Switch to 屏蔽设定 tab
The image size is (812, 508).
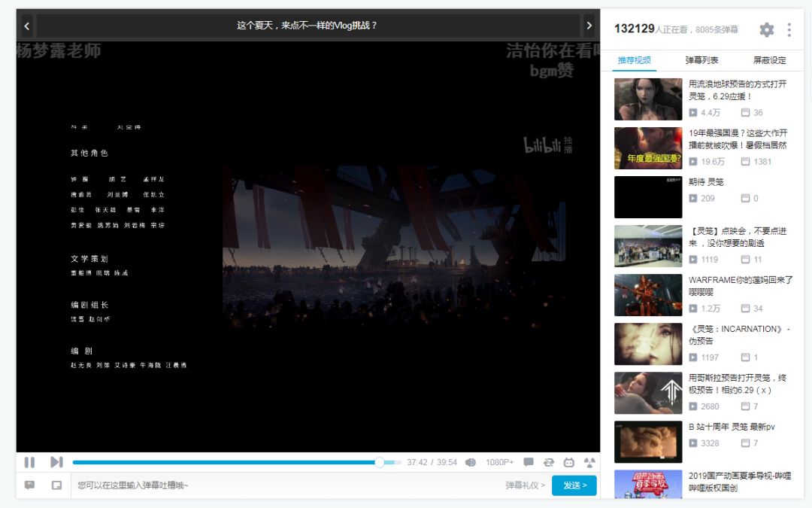click(x=770, y=60)
